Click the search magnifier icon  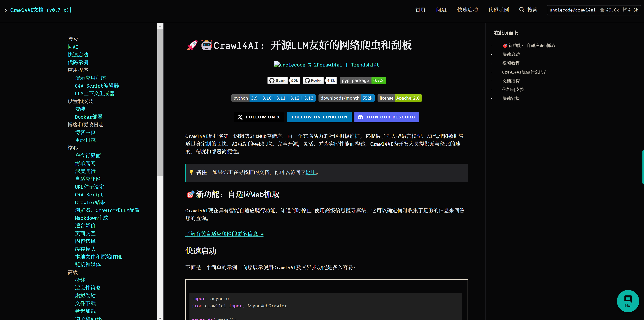(522, 10)
